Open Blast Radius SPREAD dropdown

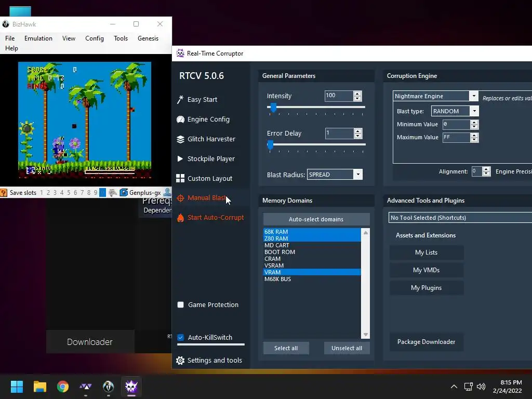tap(358, 175)
